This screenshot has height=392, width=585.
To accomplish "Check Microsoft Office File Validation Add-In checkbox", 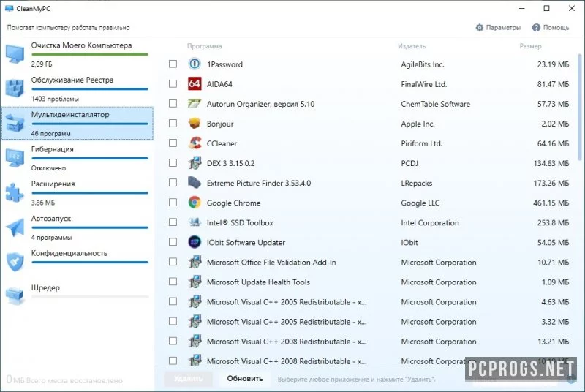I will [x=173, y=262].
